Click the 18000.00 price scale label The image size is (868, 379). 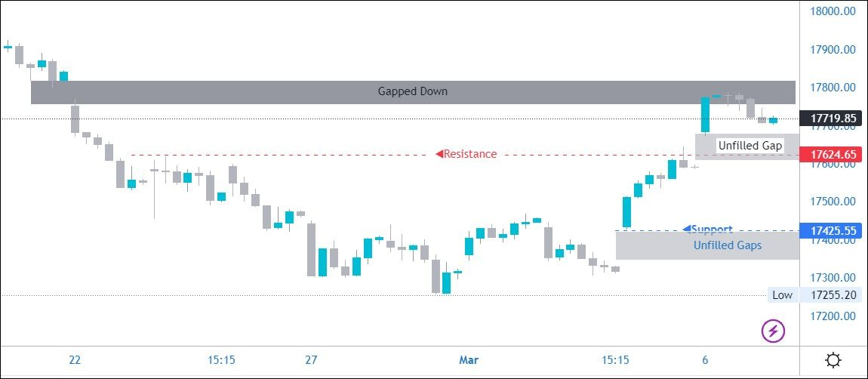833,12
